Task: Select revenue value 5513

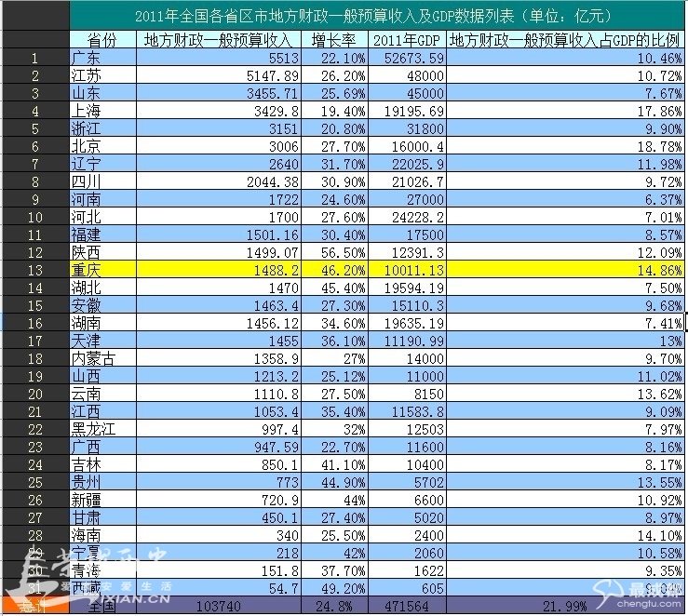Action: (x=219, y=58)
